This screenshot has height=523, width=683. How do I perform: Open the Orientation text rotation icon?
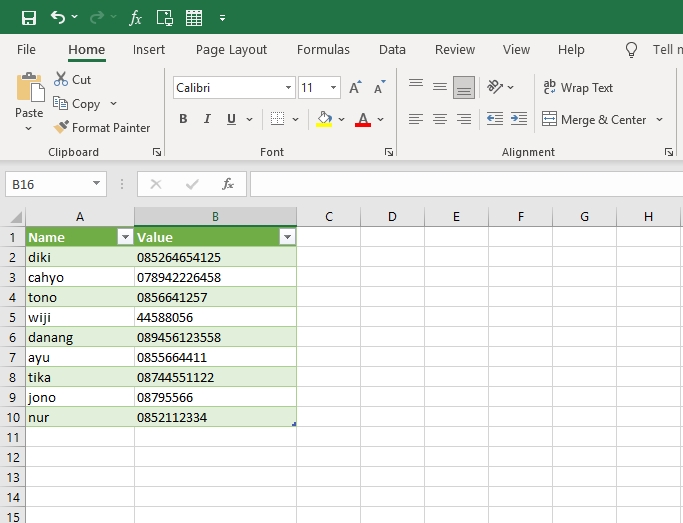(x=495, y=87)
